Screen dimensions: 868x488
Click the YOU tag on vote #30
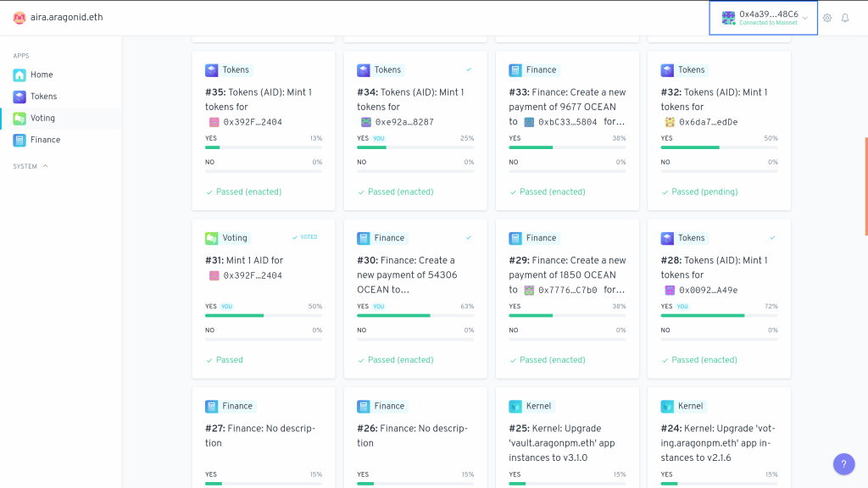(x=379, y=307)
